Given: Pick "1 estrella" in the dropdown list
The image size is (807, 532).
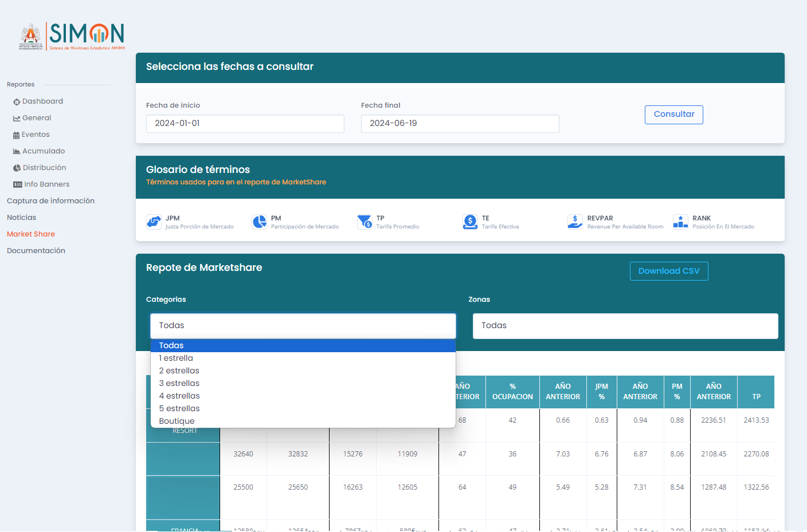Looking at the screenshot, I should point(176,358).
